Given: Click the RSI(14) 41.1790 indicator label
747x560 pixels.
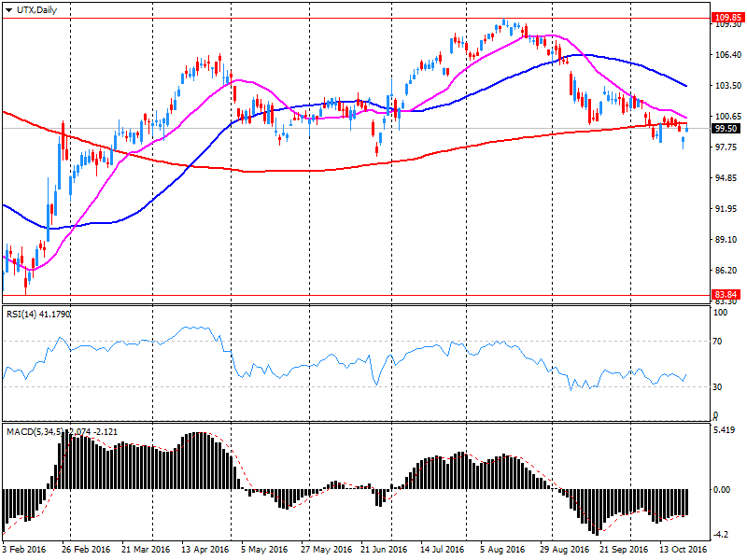Looking at the screenshot, I should click(x=38, y=315).
